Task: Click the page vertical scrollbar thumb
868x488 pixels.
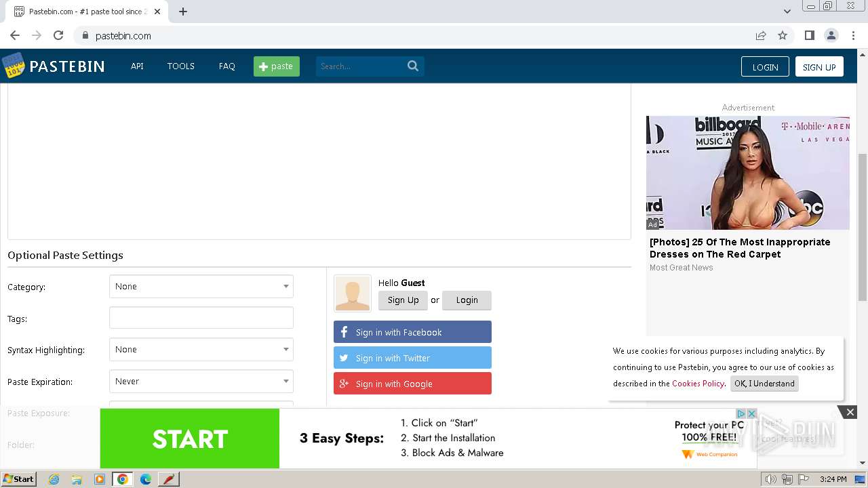Action: (863, 227)
